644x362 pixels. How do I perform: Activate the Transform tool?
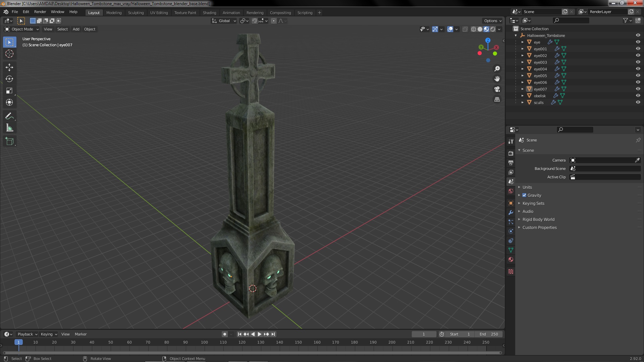(9, 102)
